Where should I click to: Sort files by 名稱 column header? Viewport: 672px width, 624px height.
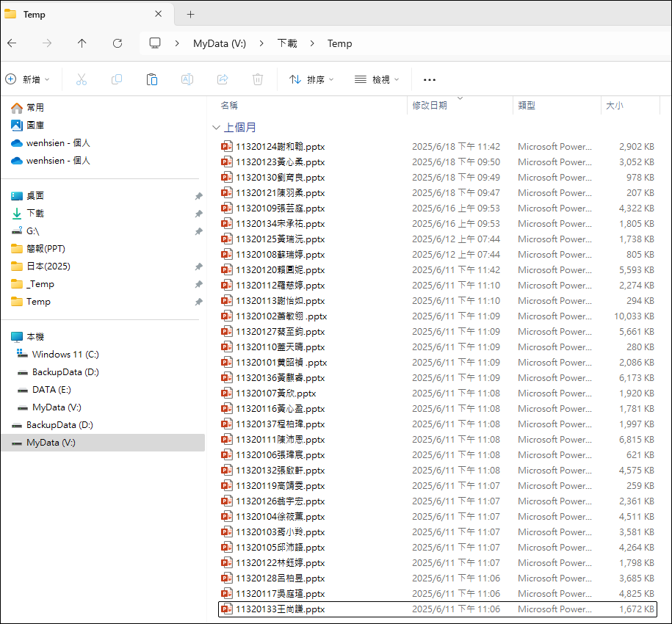pos(229,106)
